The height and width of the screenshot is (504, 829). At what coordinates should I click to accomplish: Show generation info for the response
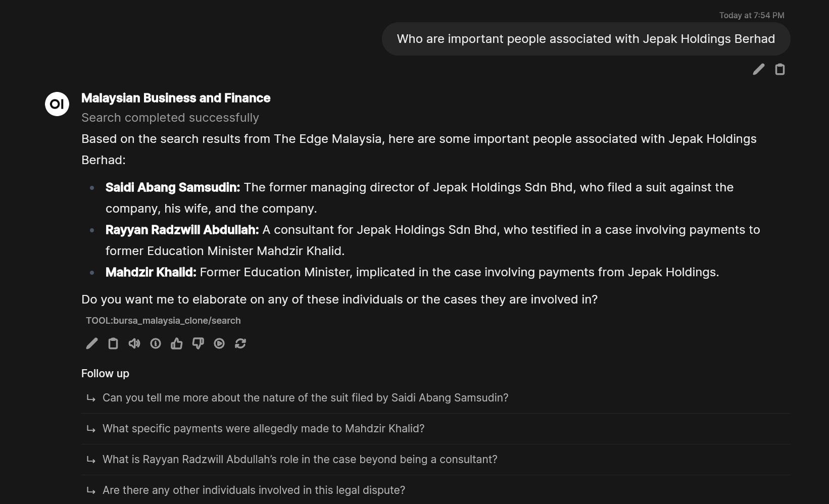tap(156, 343)
